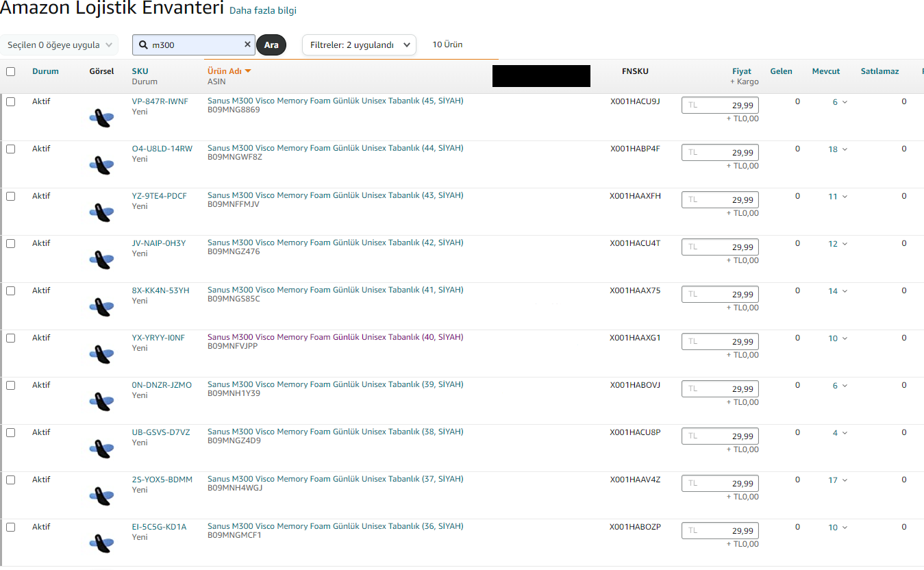
Task: Check the row for SKU UB-GSVS-D7VZ
Action: (10, 432)
